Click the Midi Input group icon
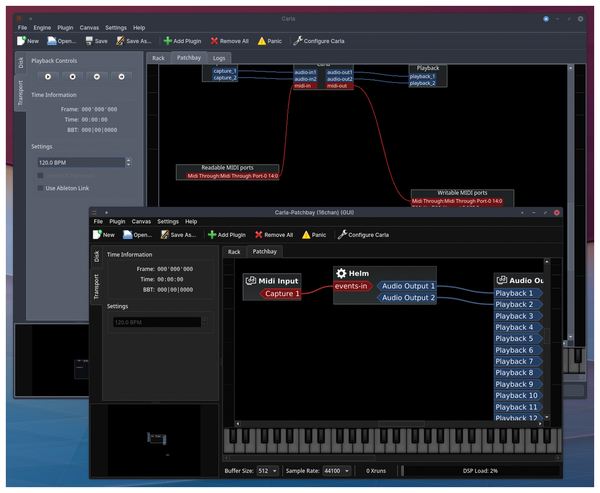This screenshot has height=493, width=600. (x=251, y=281)
